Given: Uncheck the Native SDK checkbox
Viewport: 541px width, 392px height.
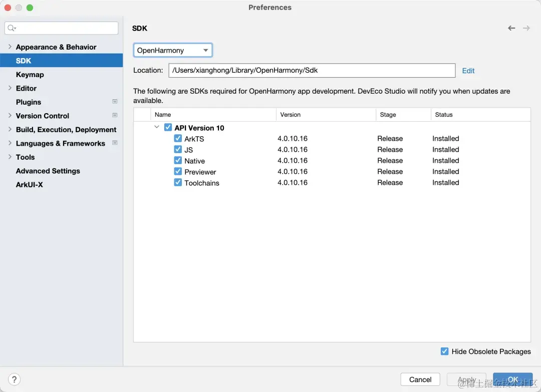Looking at the screenshot, I should tap(178, 160).
